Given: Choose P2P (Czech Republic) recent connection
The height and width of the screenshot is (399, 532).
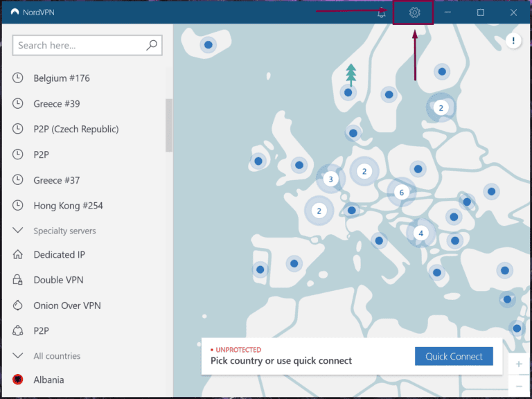Looking at the screenshot, I should pos(76,129).
